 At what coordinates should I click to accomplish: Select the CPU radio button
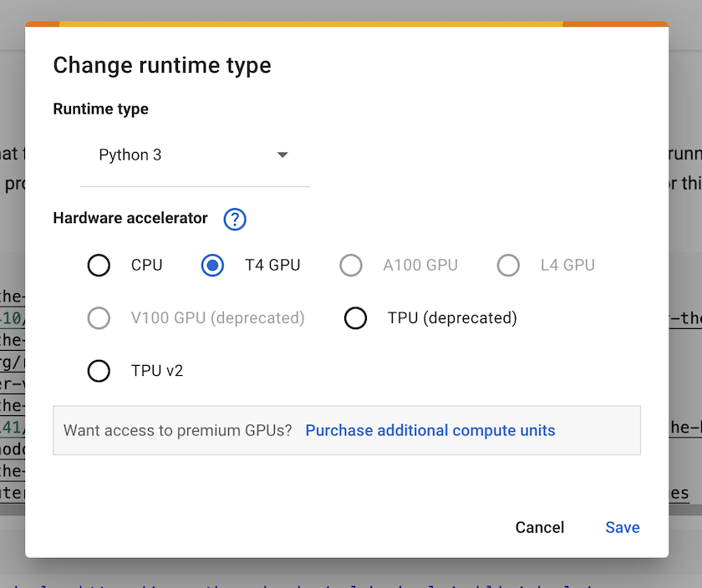coord(99,265)
